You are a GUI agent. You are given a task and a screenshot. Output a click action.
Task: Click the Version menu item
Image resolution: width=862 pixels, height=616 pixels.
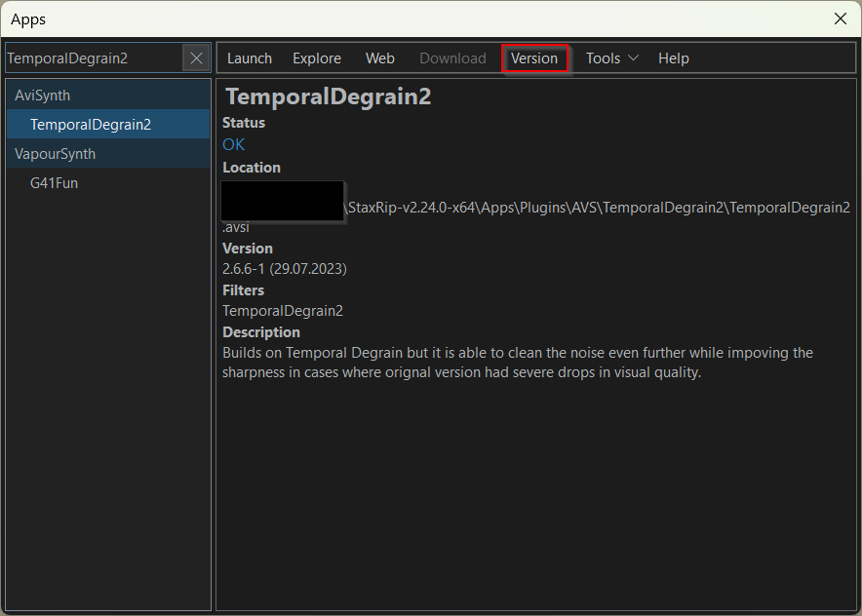[534, 58]
